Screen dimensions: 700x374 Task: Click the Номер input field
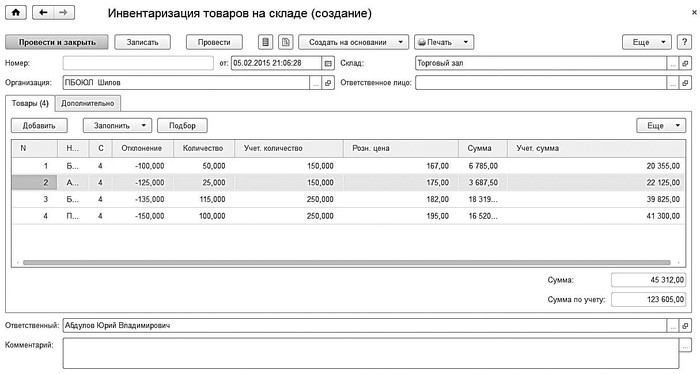coord(138,63)
